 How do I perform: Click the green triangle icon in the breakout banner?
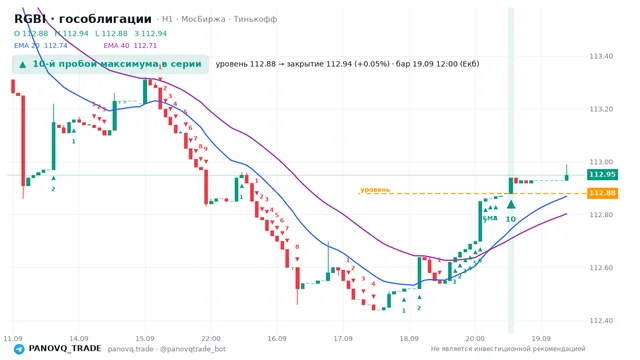(x=23, y=64)
